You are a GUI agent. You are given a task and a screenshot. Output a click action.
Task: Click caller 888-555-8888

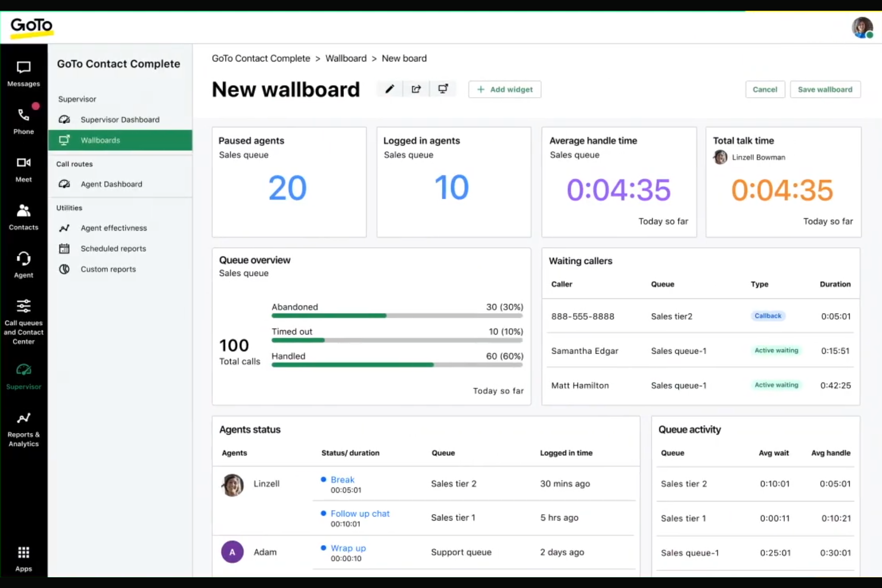pos(583,316)
